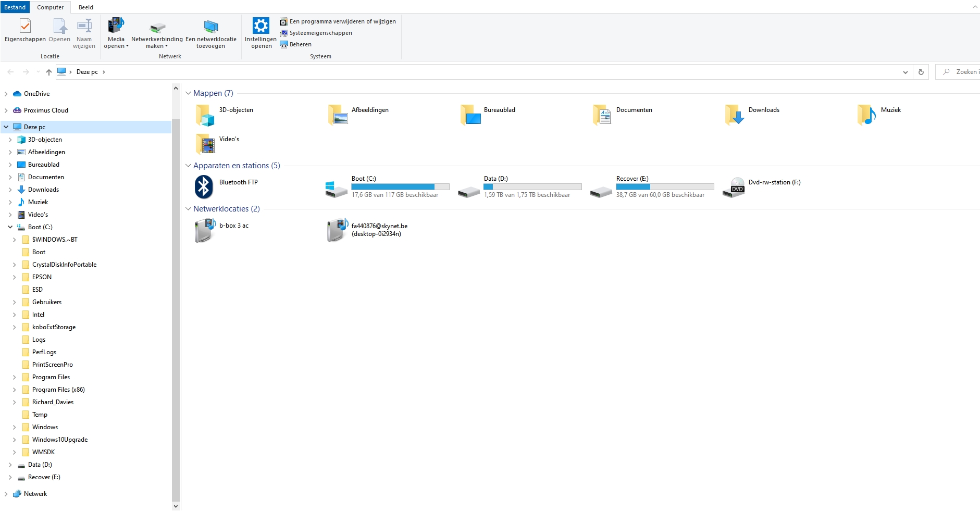The width and height of the screenshot is (980, 511).
Task: Expand the Program Files tree folder
Action: (14, 377)
